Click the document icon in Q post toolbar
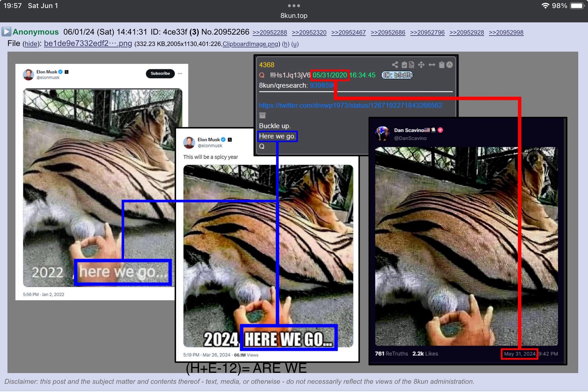 pyautogui.click(x=411, y=65)
